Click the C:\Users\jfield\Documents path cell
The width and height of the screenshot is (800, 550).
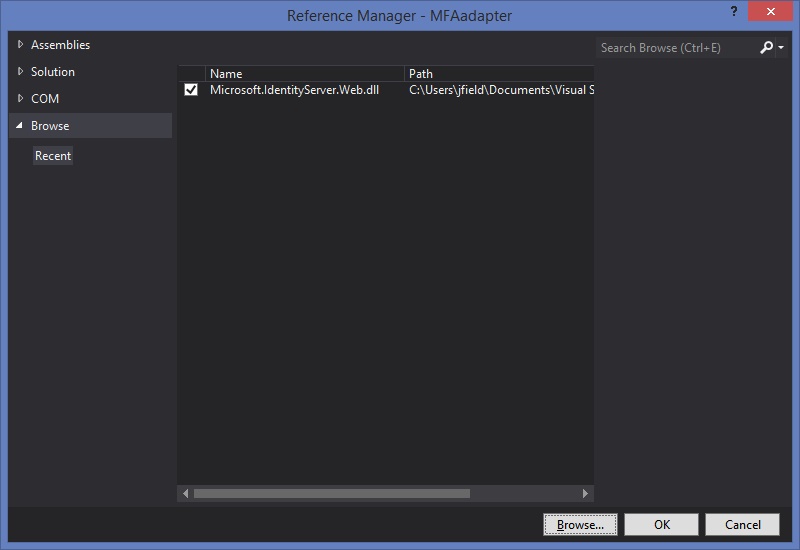coord(501,90)
